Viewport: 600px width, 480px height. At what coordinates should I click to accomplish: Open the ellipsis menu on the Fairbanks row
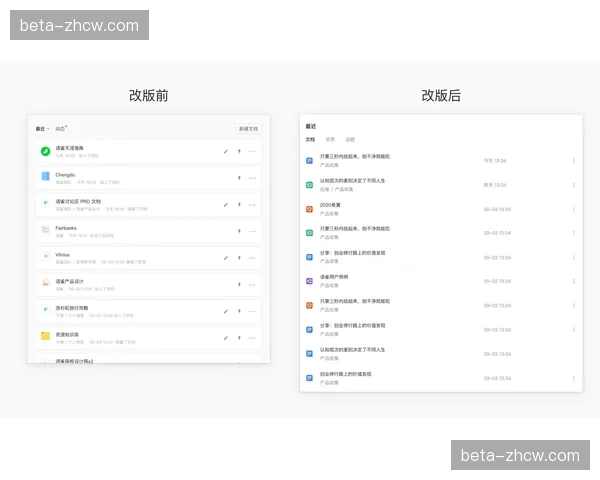click(252, 231)
